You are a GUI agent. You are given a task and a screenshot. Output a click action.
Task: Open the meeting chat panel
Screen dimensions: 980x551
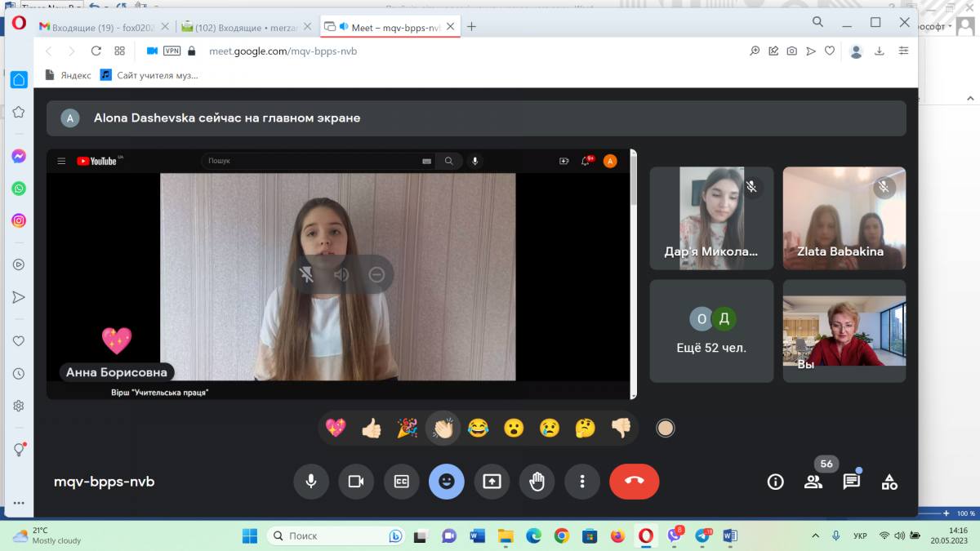tap(851, 482)
